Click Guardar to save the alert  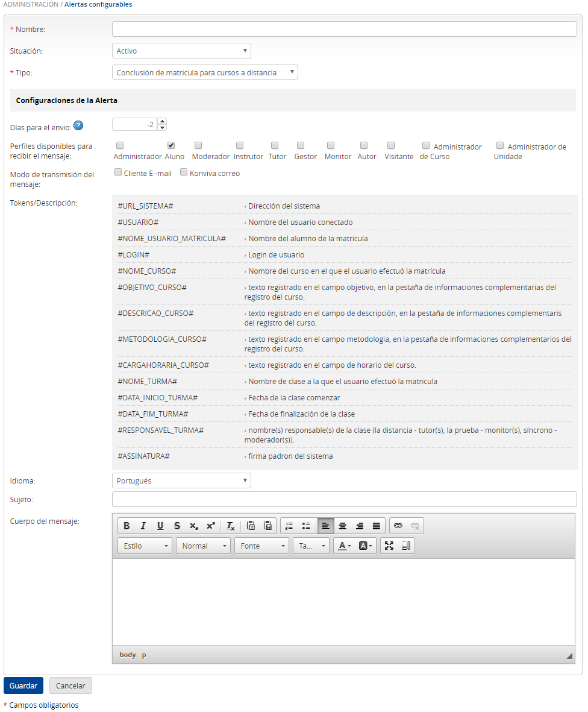(x=23, y=685)
